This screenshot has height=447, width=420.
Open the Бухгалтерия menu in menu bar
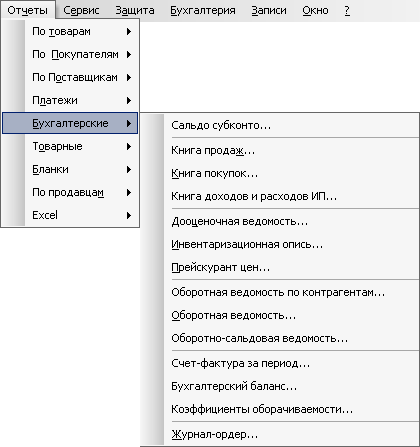click(203, 11)
